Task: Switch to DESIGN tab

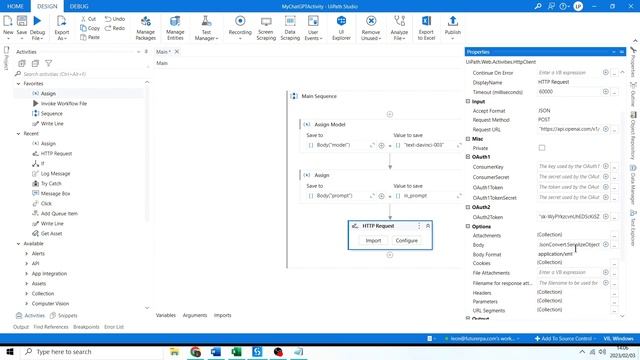Action: tap(47, 6)
